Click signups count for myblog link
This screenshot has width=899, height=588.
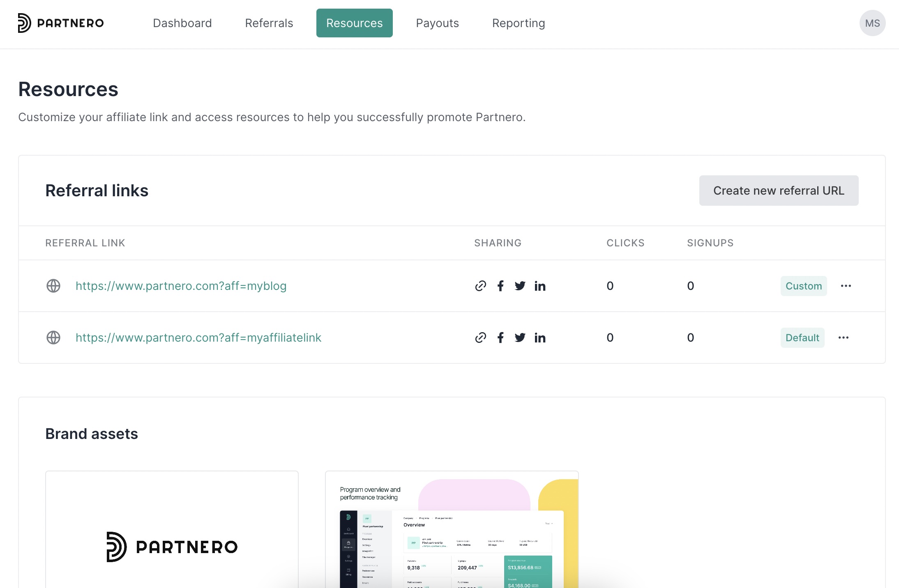[x=691, y=286]
